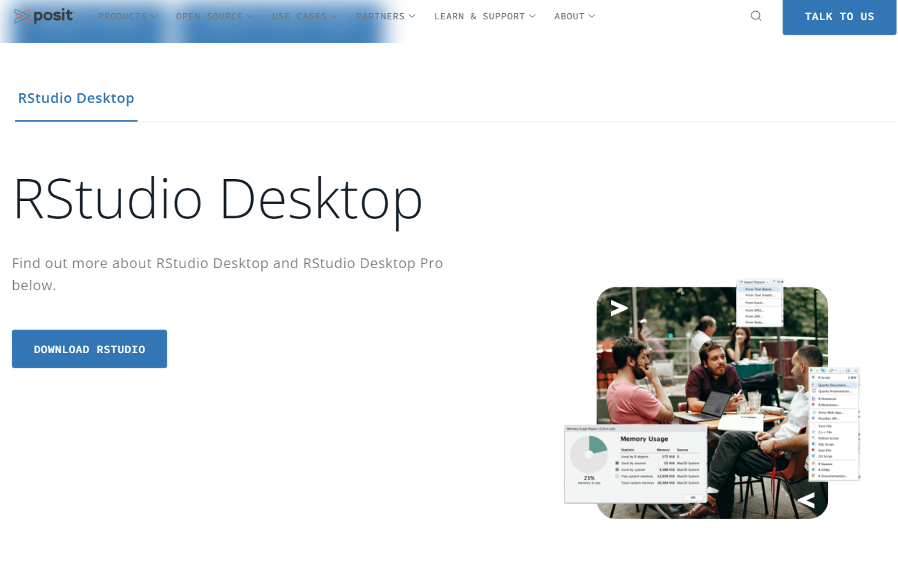Show the Partners dropdown
The height and width of the screenshot is (588, 898).
pos(386,16)
